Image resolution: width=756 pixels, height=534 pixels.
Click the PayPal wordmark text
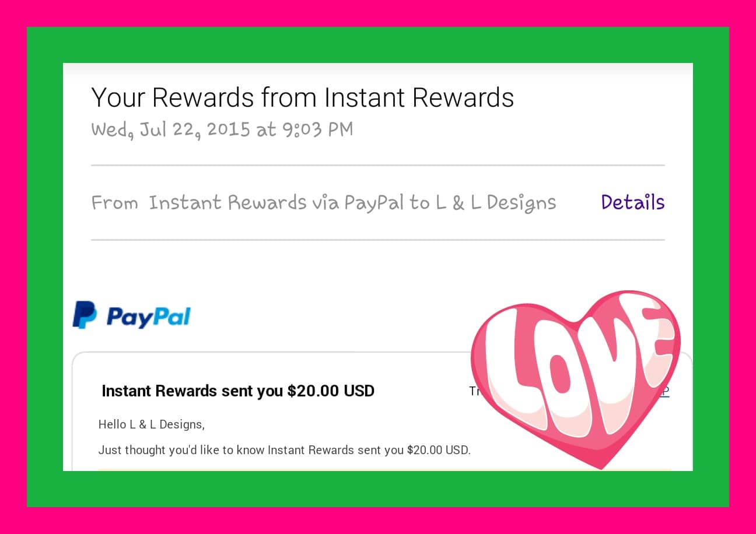coord(149,317)
